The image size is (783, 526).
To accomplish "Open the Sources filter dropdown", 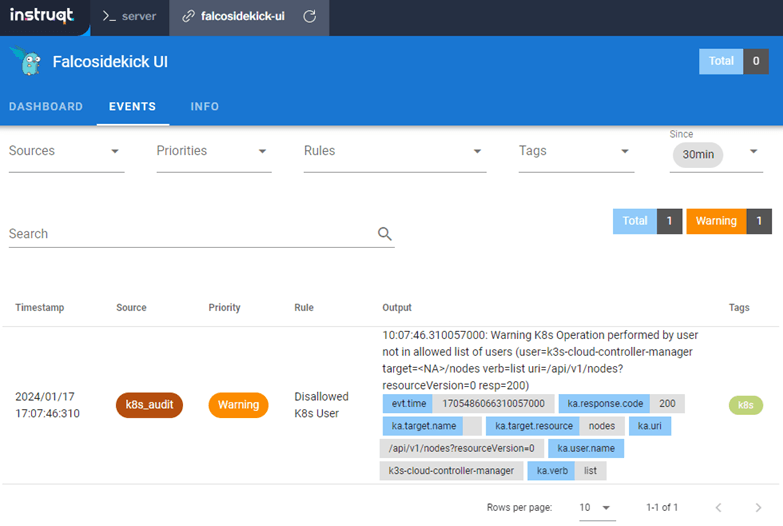I will pos(66,152).
